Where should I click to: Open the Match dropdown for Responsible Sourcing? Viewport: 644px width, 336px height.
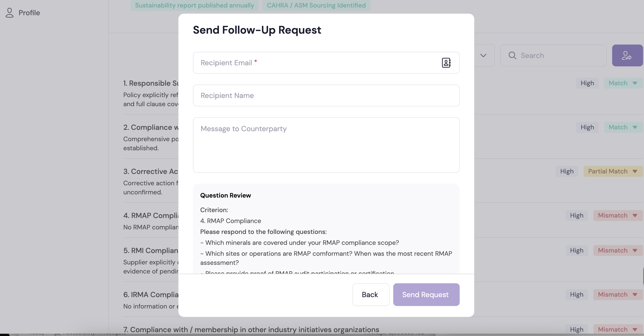pos(622,83)
